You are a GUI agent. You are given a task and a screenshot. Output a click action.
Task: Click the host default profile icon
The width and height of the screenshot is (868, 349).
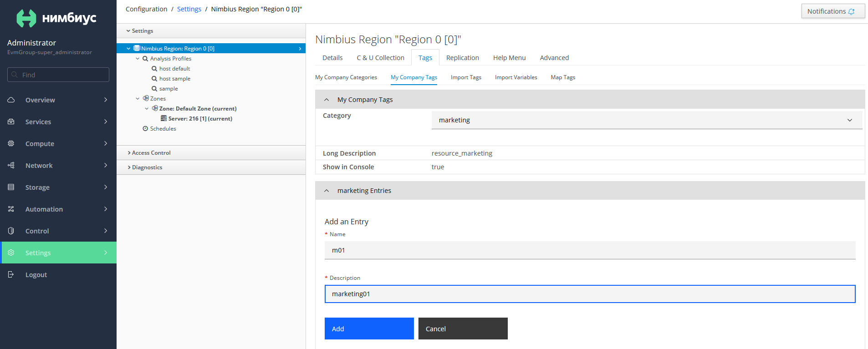click(154, 69)
